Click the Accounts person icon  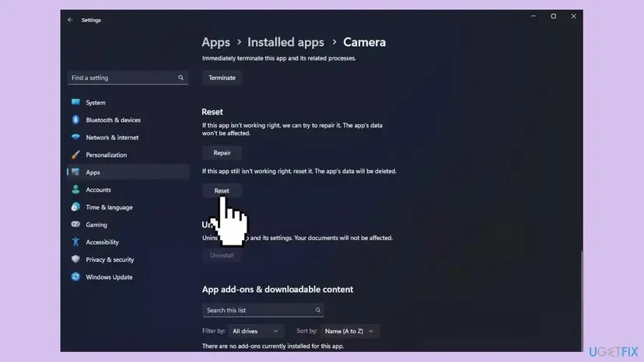coord(75,190)
